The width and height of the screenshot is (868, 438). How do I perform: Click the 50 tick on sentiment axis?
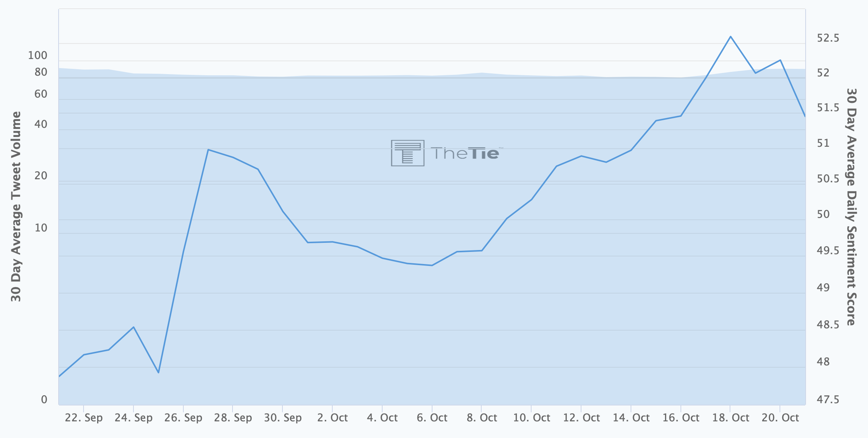pyautogui.click(x=823, y=214)
